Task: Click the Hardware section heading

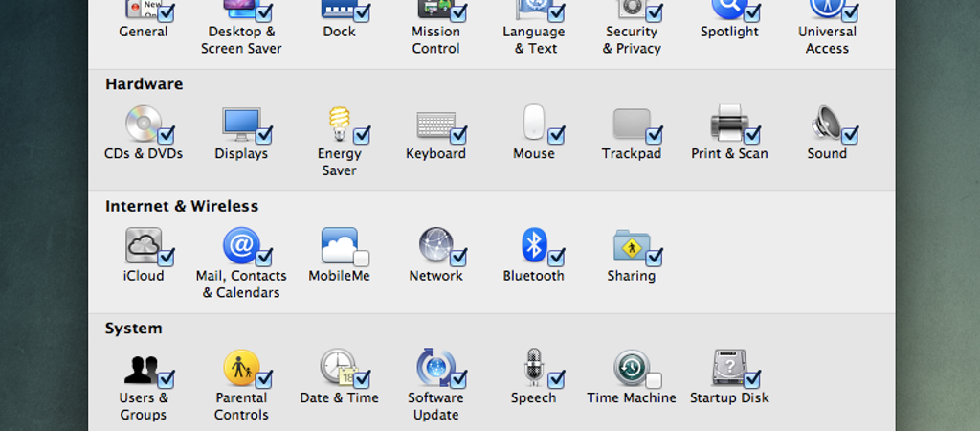Action: coord(144,84)
